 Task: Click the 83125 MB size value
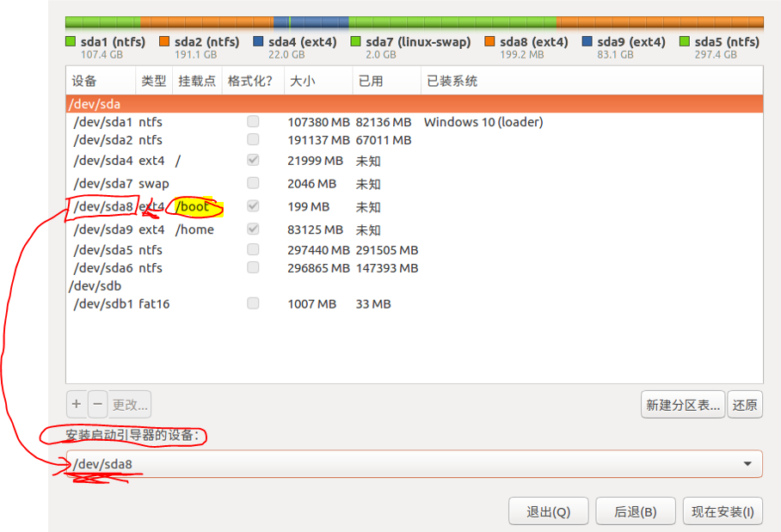(x=316, y=229)
